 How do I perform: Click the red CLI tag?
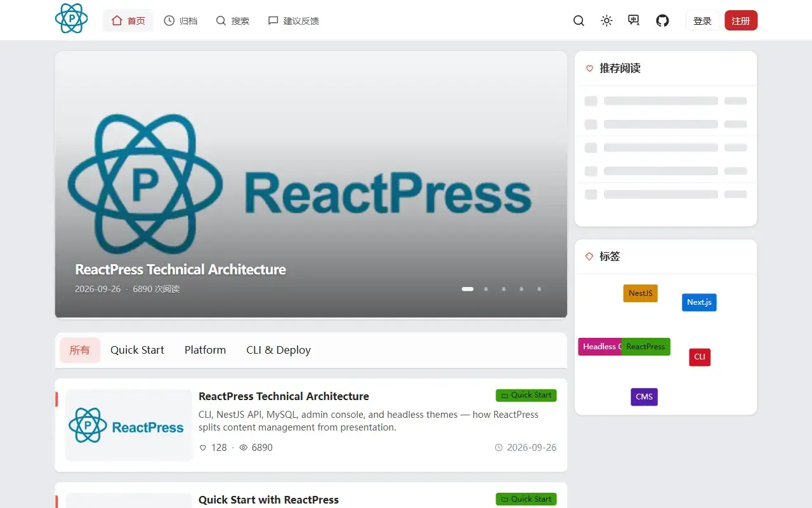700,357
